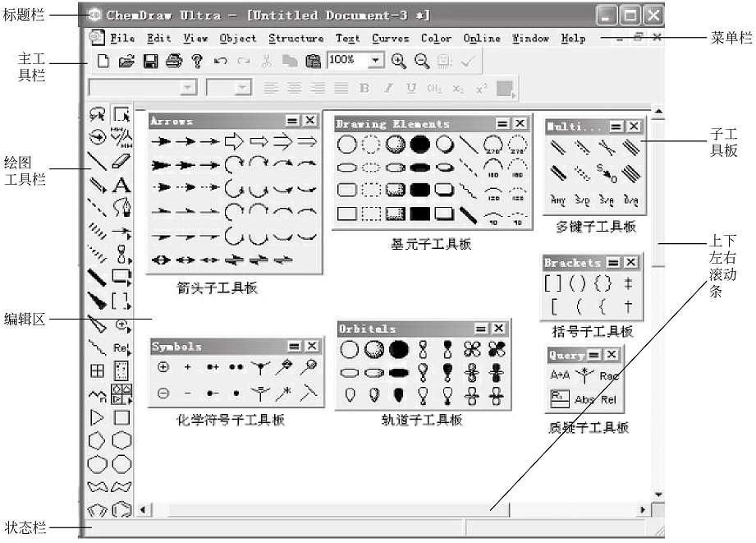This screenshot has height=543, width=756.
Task: Pick the double dagger in Brackets palette
Action: (628, 283)
